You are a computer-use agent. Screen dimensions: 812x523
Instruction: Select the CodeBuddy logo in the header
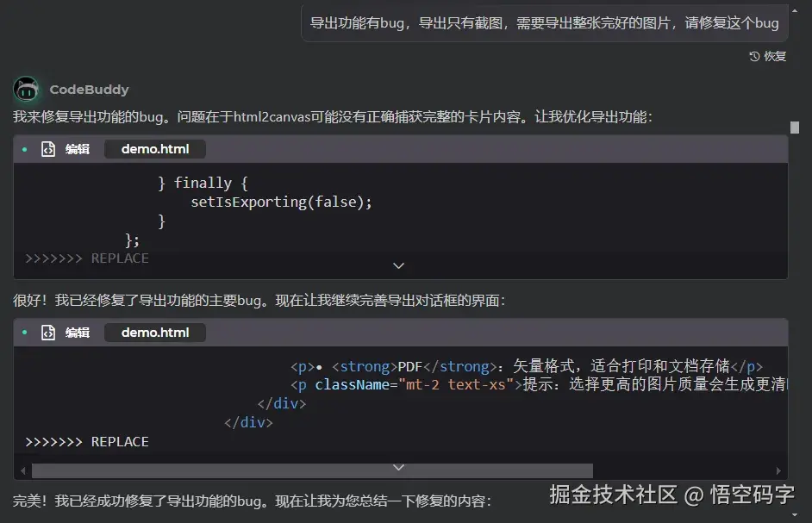(26, 89)
